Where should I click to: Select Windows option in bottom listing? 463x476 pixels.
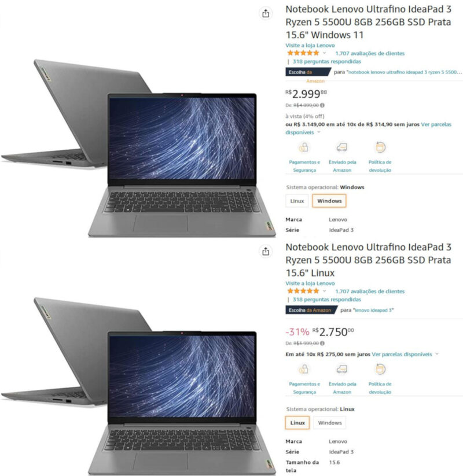click(330, 423)
